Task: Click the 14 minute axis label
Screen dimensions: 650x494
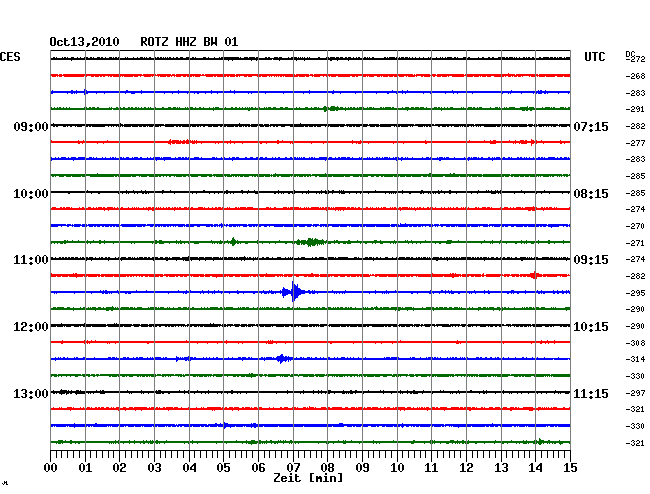Action: [x=536, y=468]
